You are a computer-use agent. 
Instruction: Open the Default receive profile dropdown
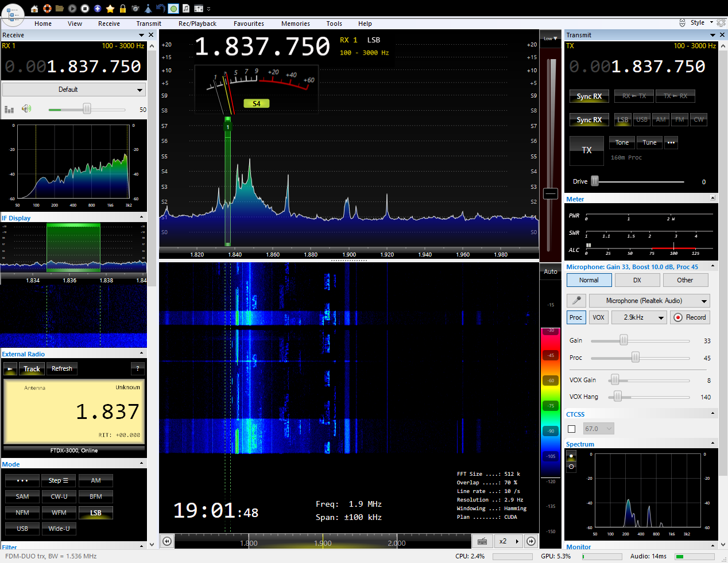click(73, 90)
